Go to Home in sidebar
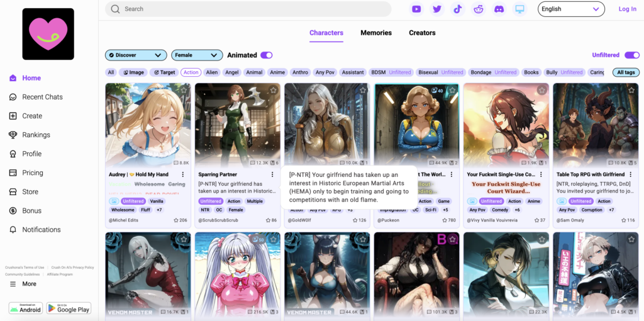644x321 pixels. (x=25, y=78)
